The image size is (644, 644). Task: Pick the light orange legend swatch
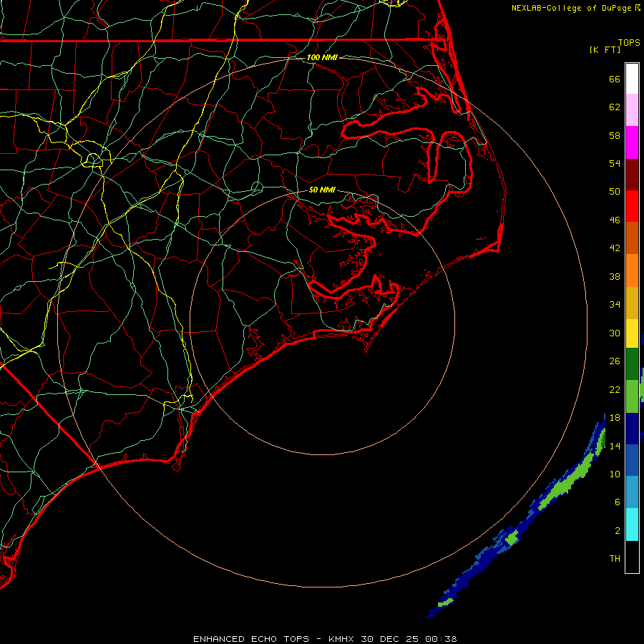632,270
